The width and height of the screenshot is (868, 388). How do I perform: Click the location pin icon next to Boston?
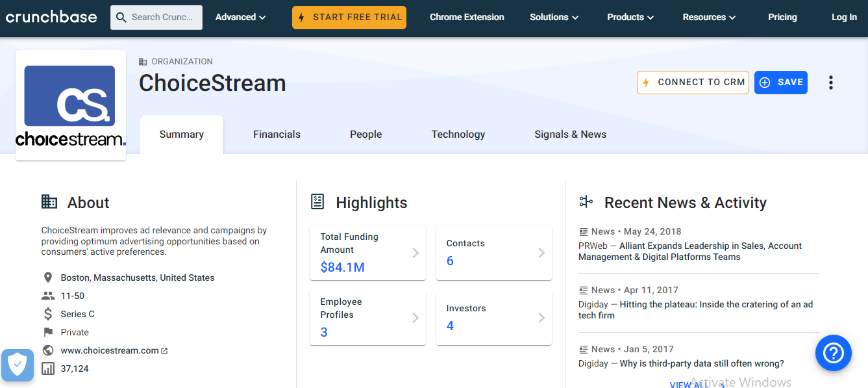pyautogui.click(x=47, y=278)
